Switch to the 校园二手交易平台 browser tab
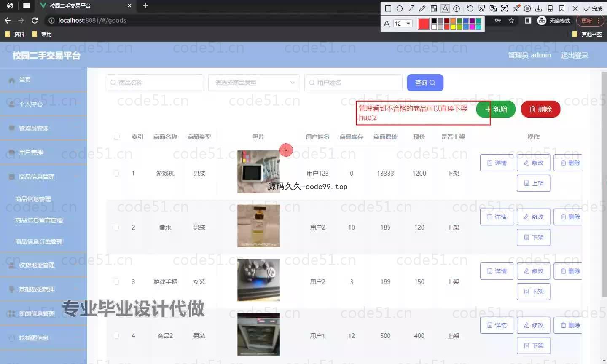The width and height of the screenshot is (607, 364). pyautogui.click(x=86, y=6)
